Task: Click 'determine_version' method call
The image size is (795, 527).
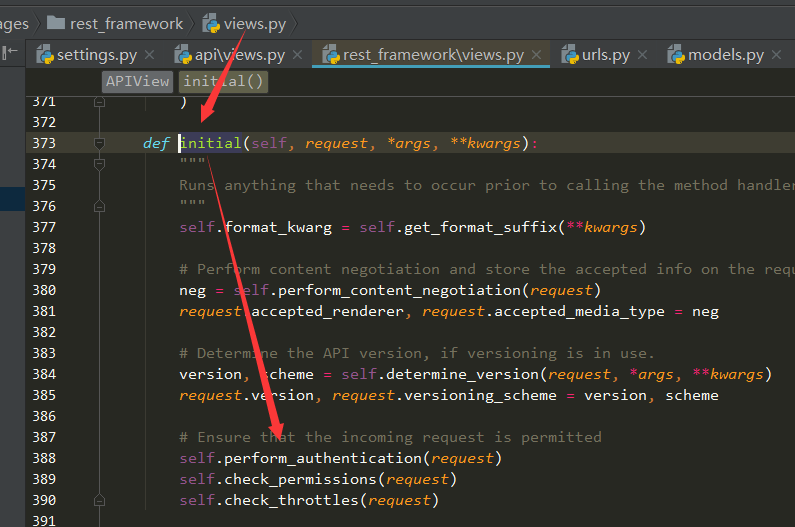Action: coord(462,375)
